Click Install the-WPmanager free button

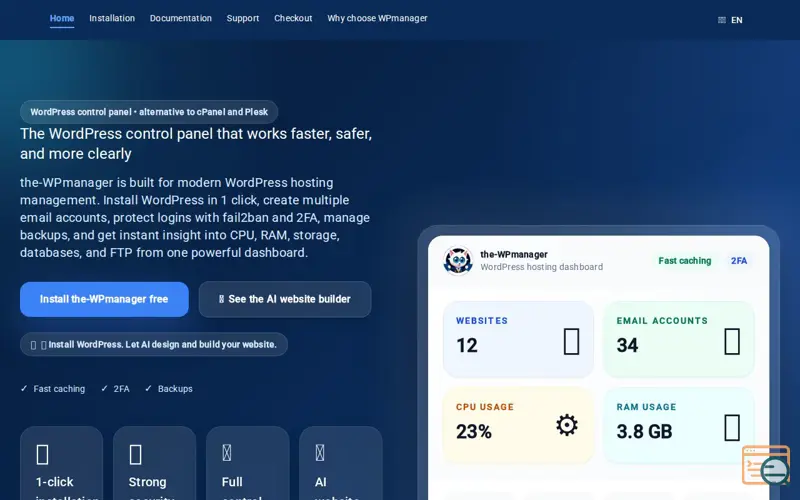[104, 299]
